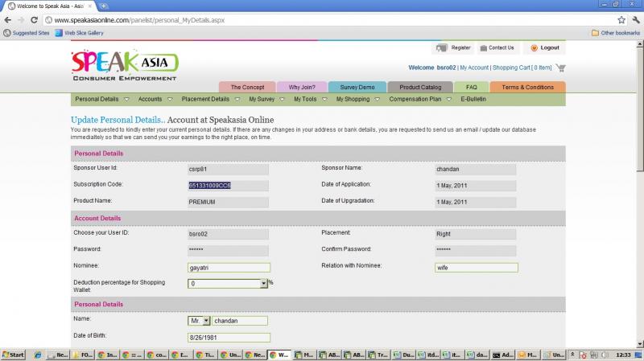The image size is (644, 361).
Task: Switch to the 'Du...' Excel taskbar window
Action: coord(404,355)
